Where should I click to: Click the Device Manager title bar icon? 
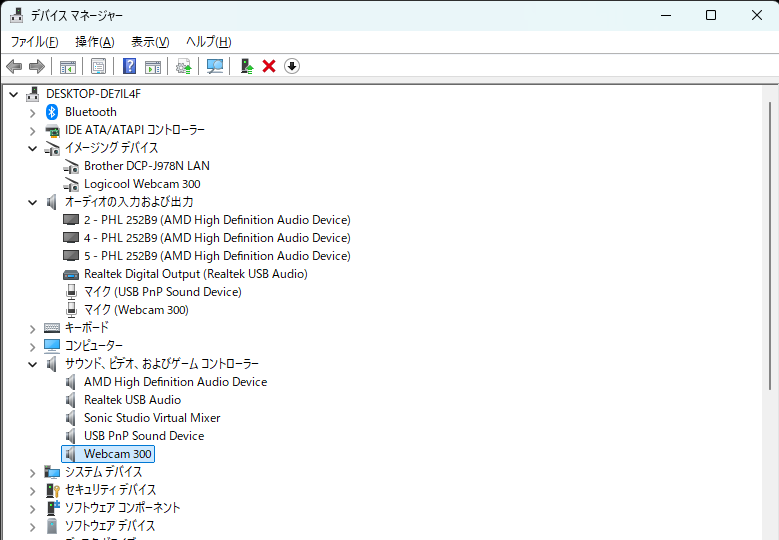click(16, 15)
